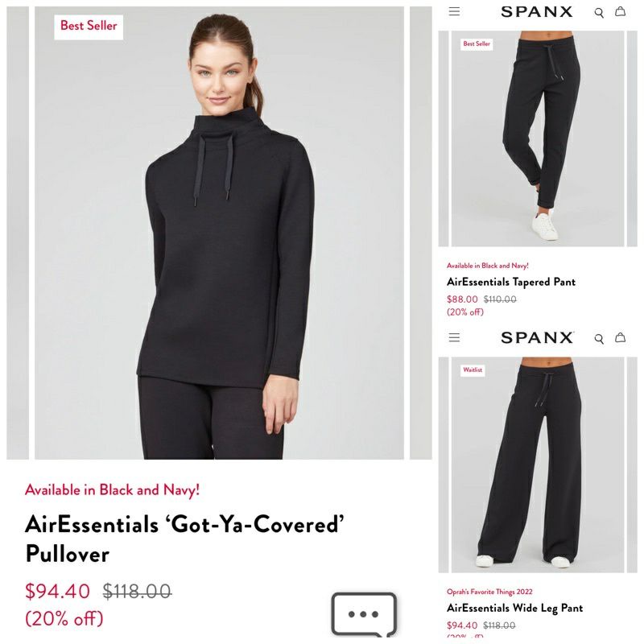Open the chat bubble with three dots

pos(364,614)
